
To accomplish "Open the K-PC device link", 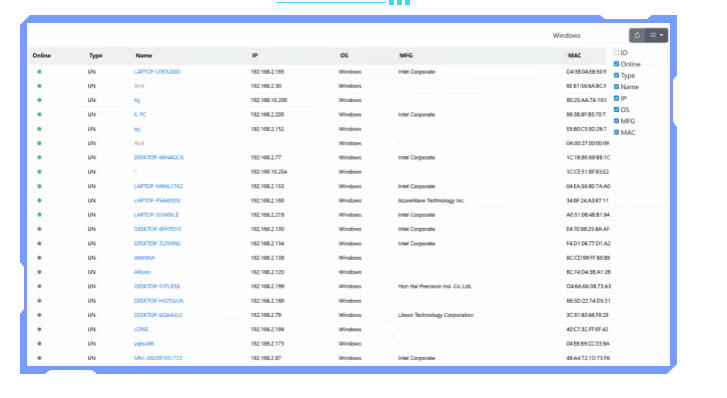I will pos(140,115).
